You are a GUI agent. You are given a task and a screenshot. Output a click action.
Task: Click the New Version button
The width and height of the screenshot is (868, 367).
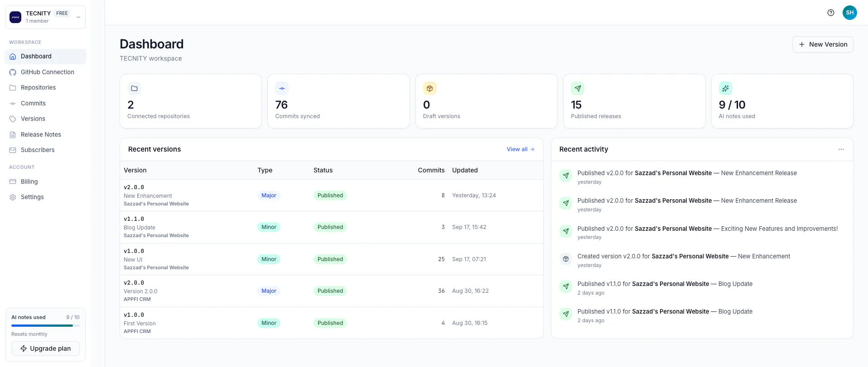[x=823, y=44]
